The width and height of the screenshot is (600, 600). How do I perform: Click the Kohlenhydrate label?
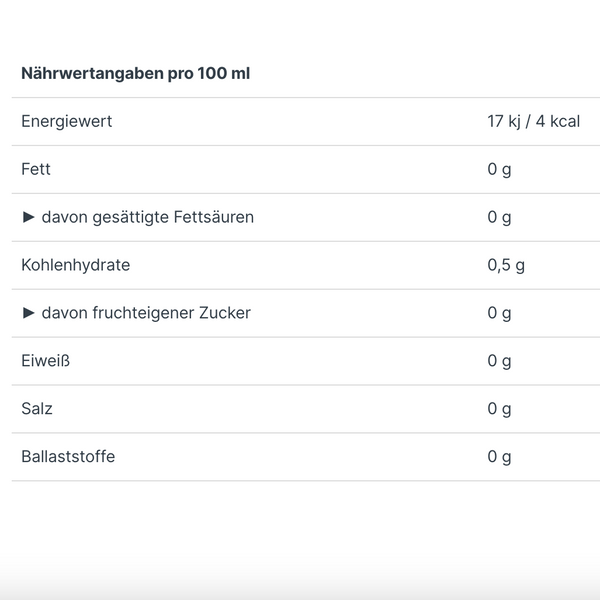click(x=76, y=265)
